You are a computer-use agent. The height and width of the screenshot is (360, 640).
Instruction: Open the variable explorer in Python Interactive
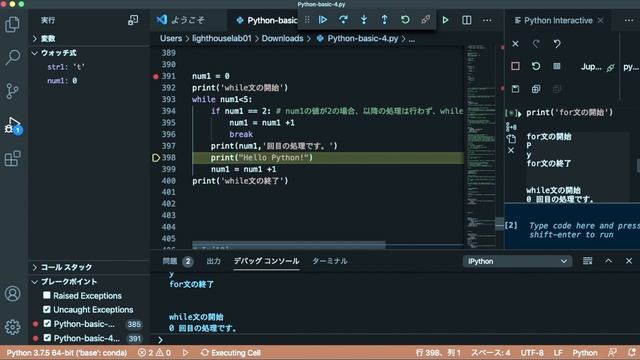tap(557, 66)
